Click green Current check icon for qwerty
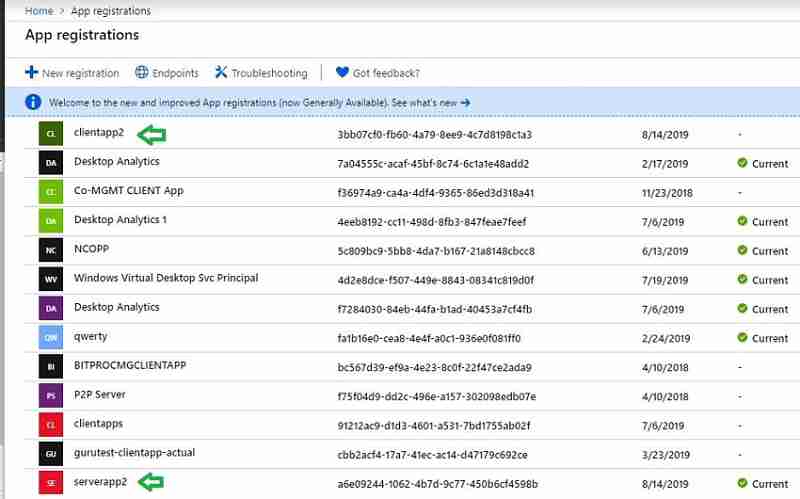This screenshot has height=499, width=800. point(742,337)
